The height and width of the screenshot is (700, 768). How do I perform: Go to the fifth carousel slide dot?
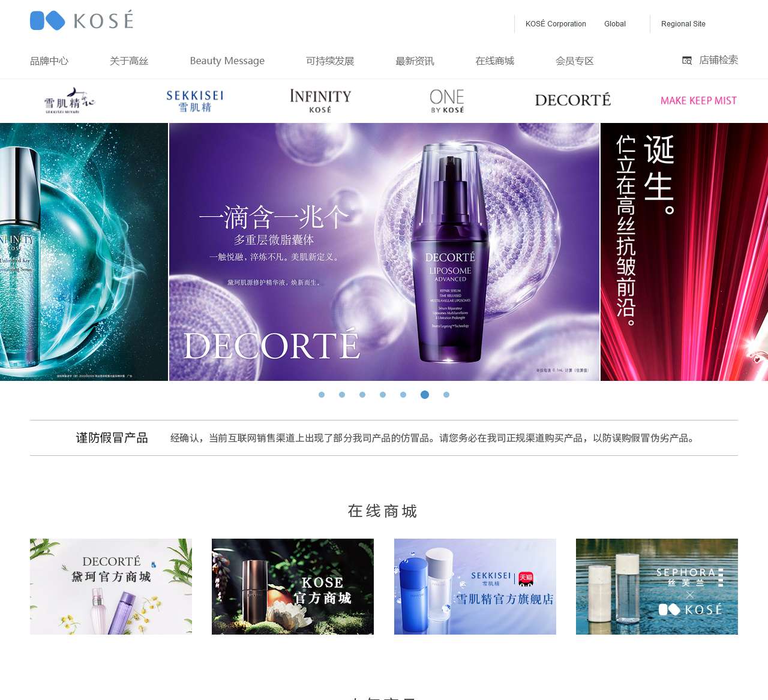pyautogui.click(x=403, y=395)
